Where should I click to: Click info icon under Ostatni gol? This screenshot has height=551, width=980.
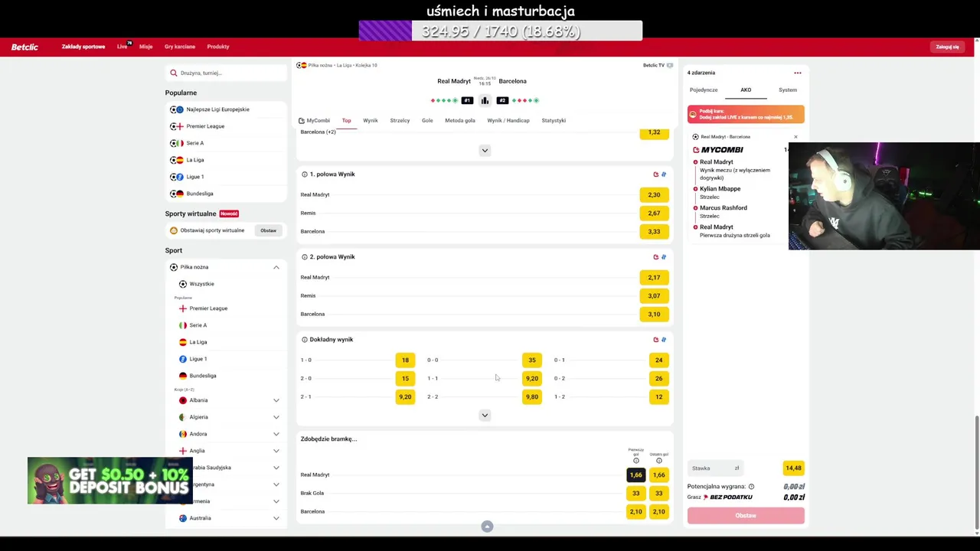tap(659, 461)
